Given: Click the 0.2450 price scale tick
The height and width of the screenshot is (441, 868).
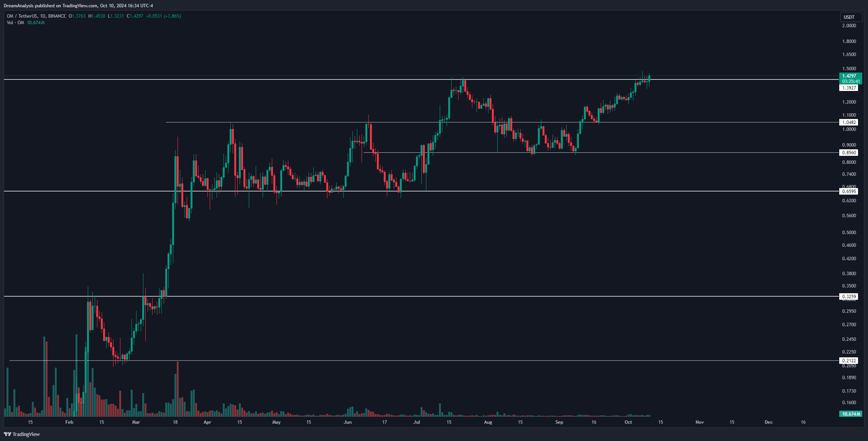Looking at the screenshot, I should pos(849,339).
